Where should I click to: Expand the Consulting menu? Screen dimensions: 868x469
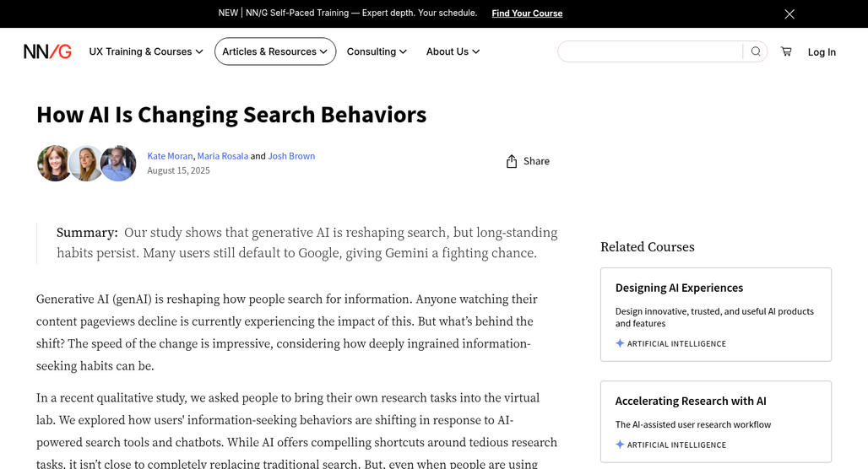[x=377, y=51]
